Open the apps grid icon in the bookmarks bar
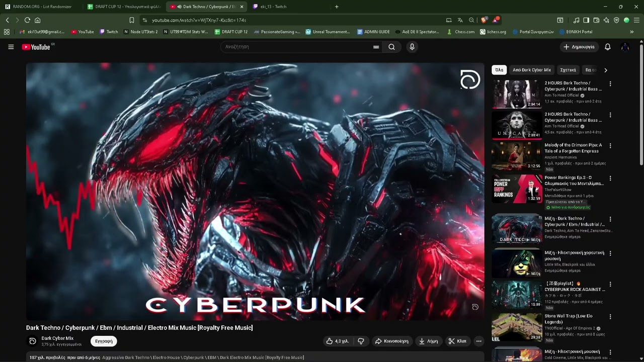The width and height of the screenshot is (644, 362). 7,32
